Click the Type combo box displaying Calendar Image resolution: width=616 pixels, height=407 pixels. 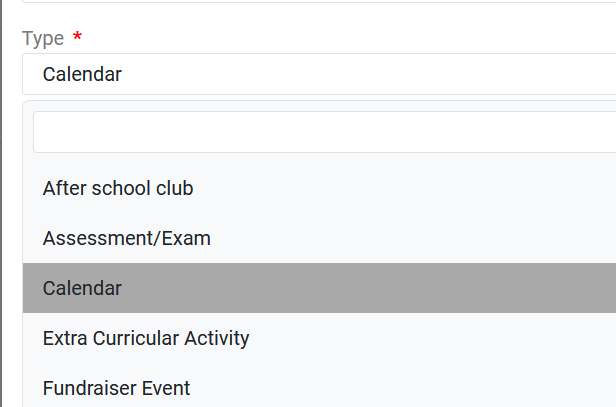[x=318, y=74]
